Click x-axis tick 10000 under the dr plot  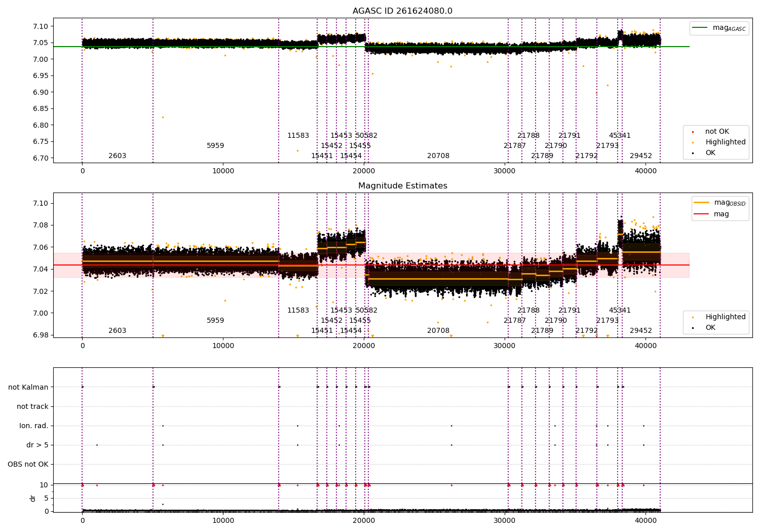point(223,521)
